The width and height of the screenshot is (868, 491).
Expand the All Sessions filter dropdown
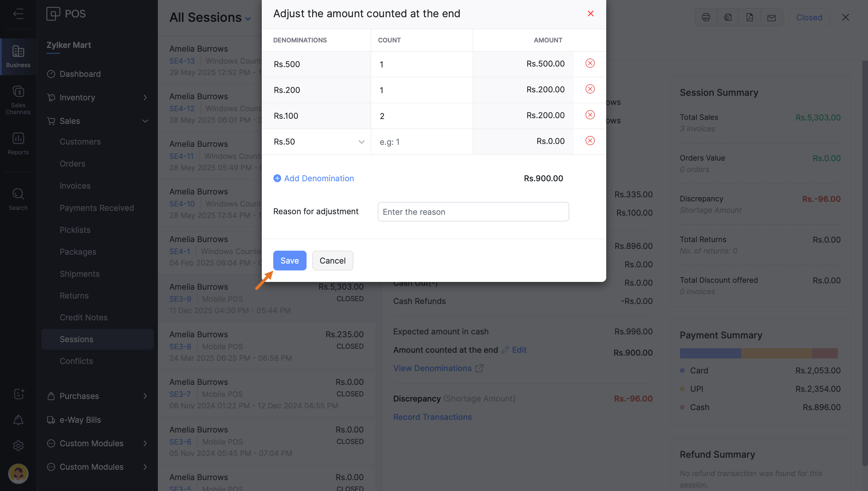248,19
